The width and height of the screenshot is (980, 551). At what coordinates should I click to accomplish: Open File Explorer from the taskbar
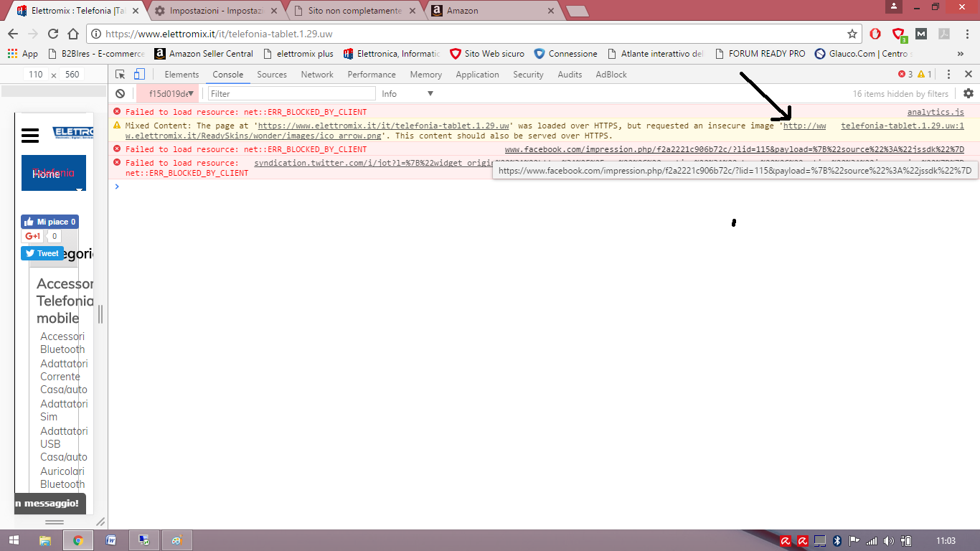pos(45,540)
